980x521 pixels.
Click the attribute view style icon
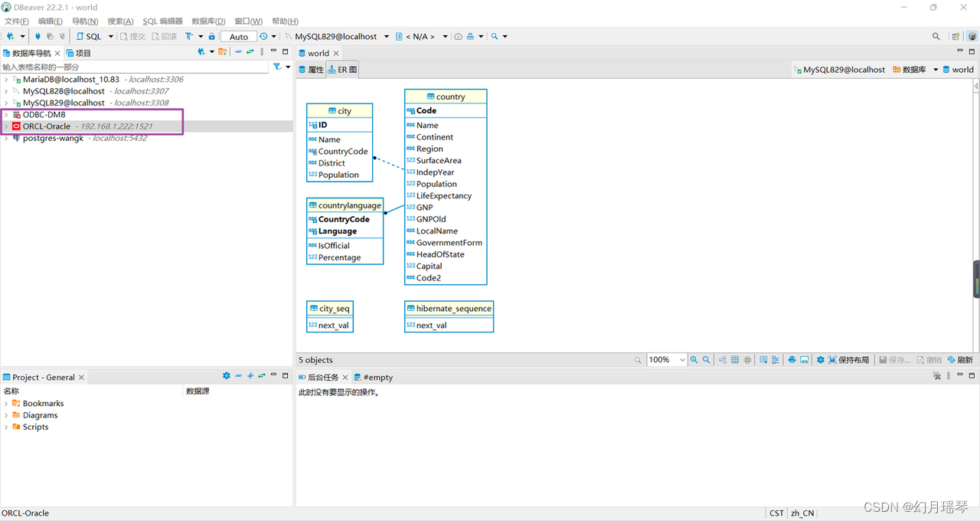[x=776, y=359]
